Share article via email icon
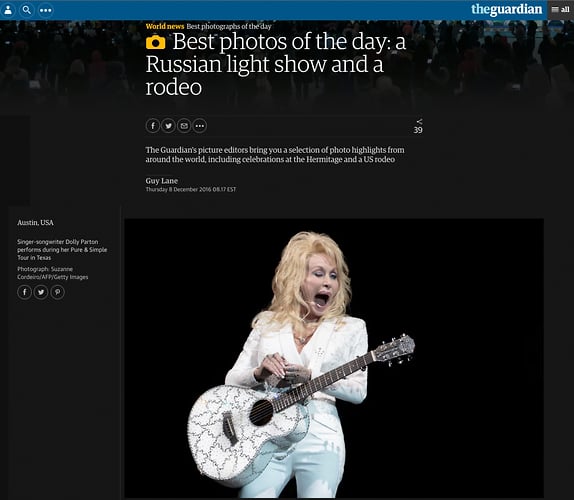 (x=184, y=126)
